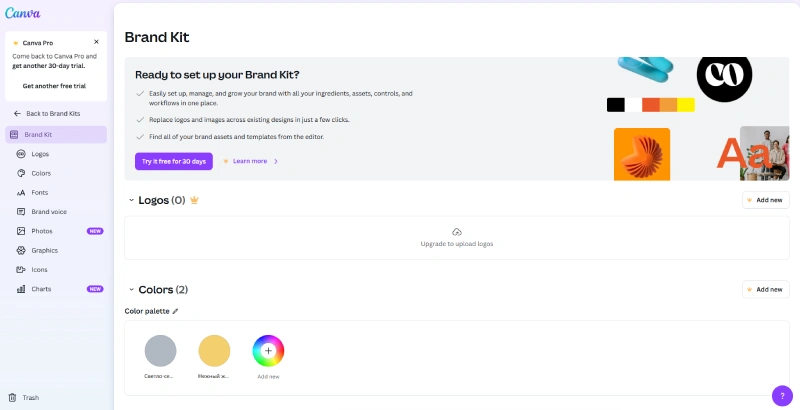
Task: Click Add new for Colors
Action: coord(765,289)
